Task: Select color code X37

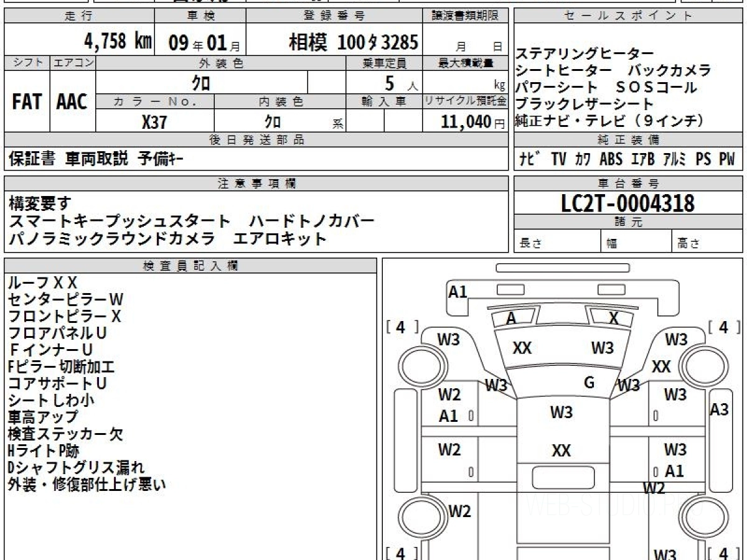Action: click(154, 122)
